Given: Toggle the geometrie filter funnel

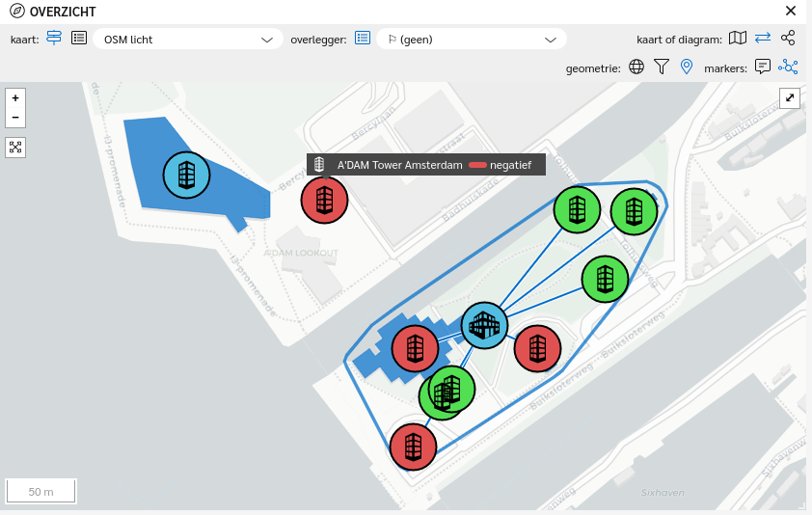Looking at the screenshot, I should [662, 67].
